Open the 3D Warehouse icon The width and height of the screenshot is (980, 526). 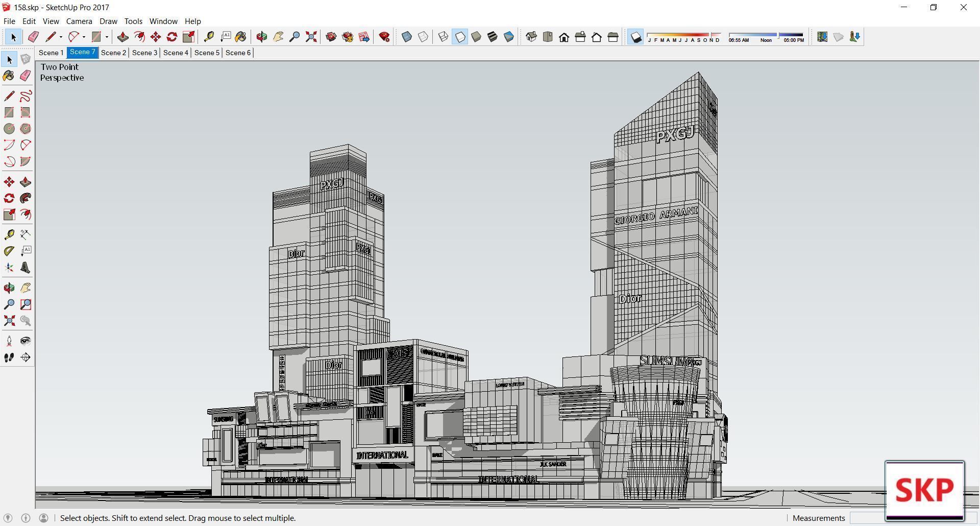[x=331, y=37]
